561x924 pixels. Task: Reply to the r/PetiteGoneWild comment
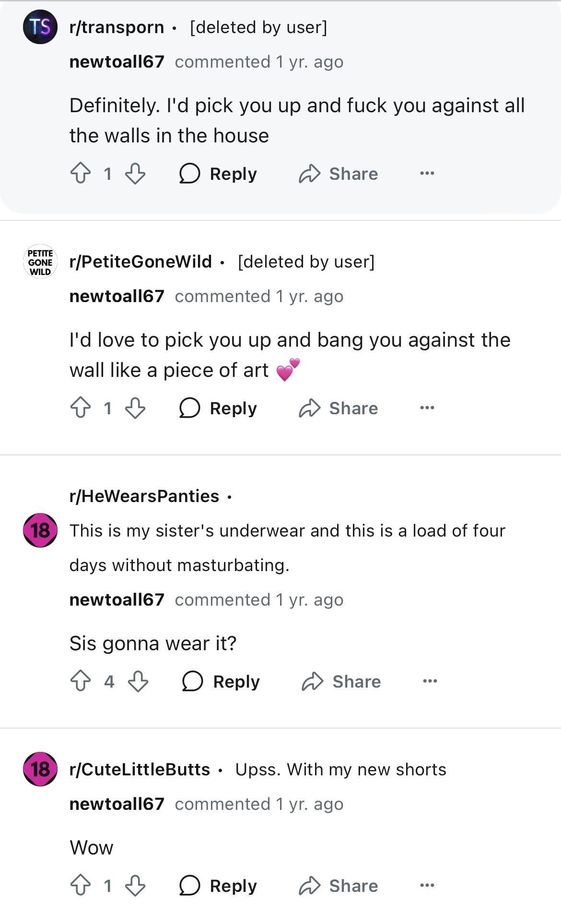(x=219, y=408)
